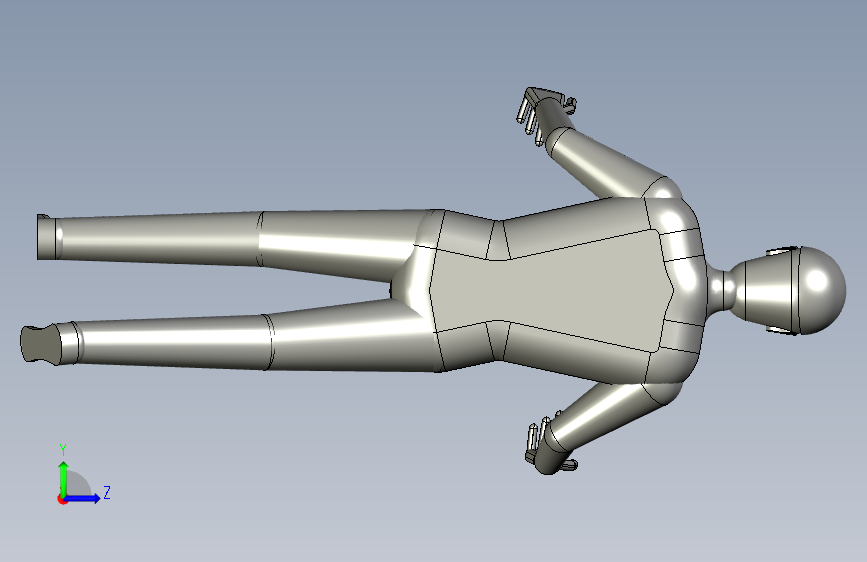This screenshot has height=562, width=867.
Task: Select the 'Z' label of the orientation triad
Action: (x=107, y=492)
